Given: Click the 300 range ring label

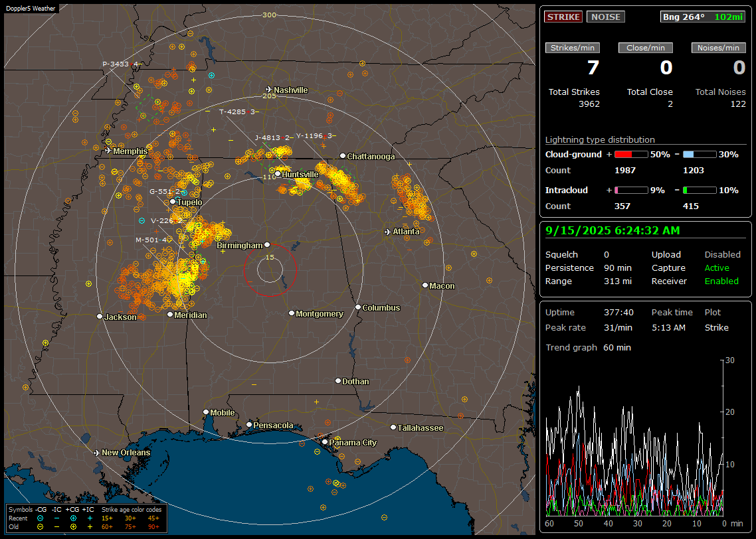Looking at the screenshot, I should [x=269, y=15].
